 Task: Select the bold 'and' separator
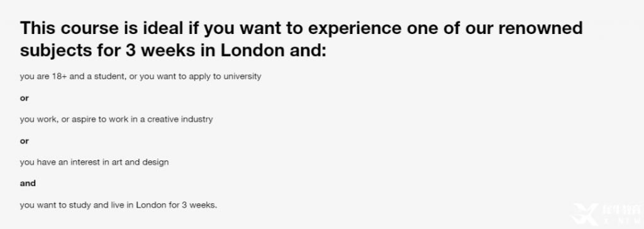28,183
